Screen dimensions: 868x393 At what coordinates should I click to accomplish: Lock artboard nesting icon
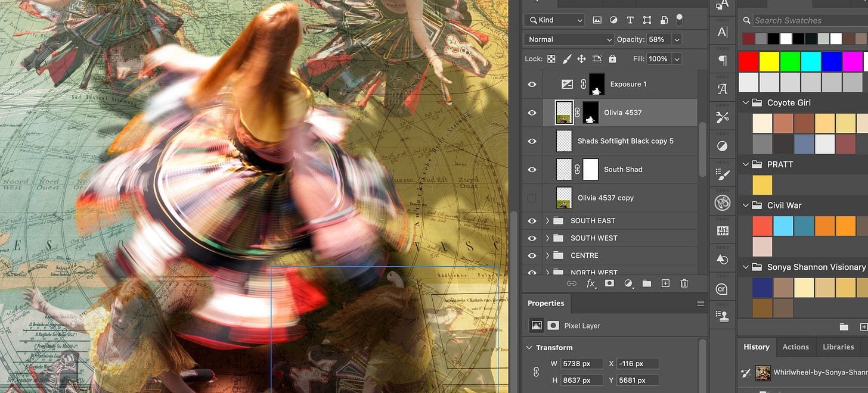(597, 59)
